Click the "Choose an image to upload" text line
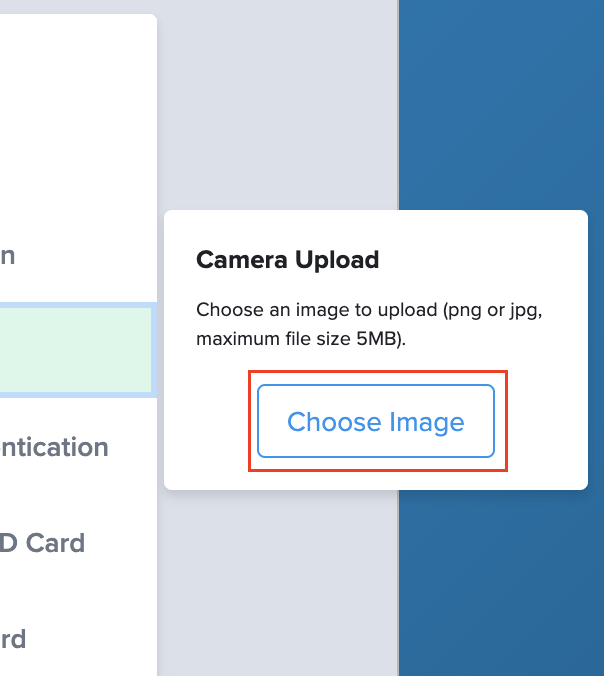The height and width of the screenshot is (676, 604). [368, 309]
